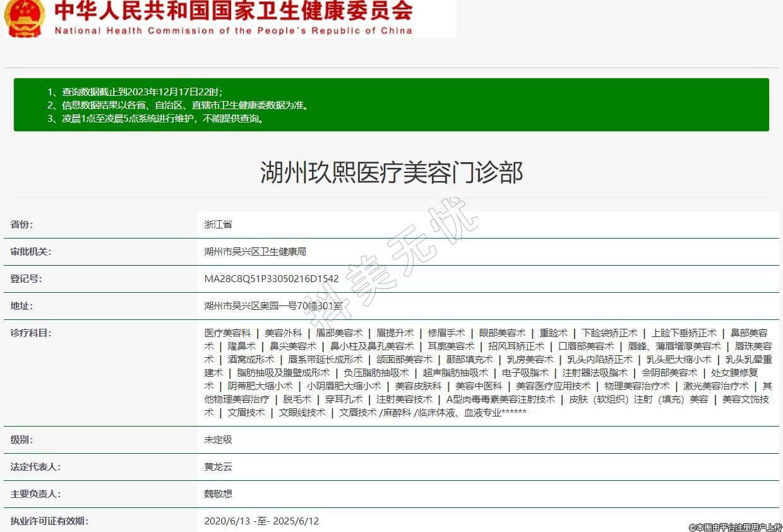Click the license validity dates 2020/6/13 -至- 2025/6/12
This screenshot has height=532, width=783.
(x=261, y=521)
